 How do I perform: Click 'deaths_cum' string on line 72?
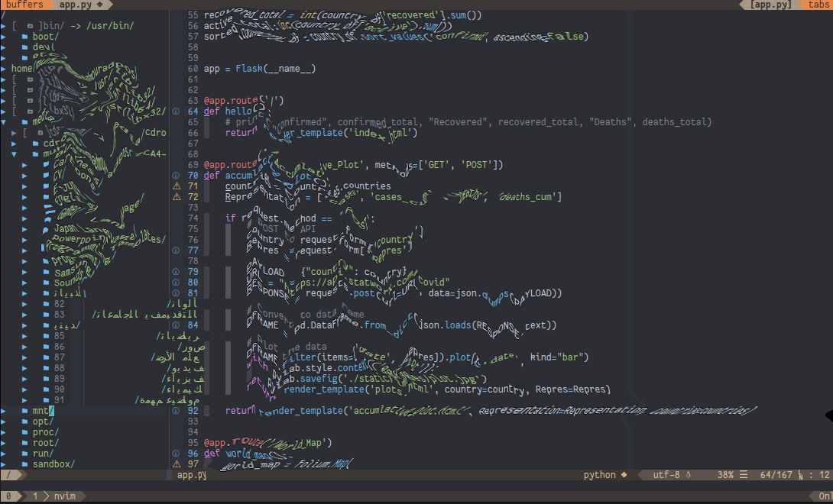(527, 196)
